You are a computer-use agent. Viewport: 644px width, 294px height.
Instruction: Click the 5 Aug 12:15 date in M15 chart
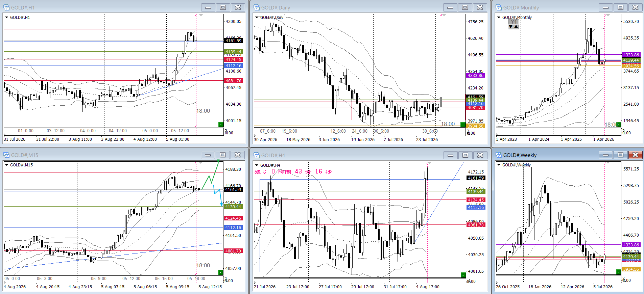tap(210, 287)
